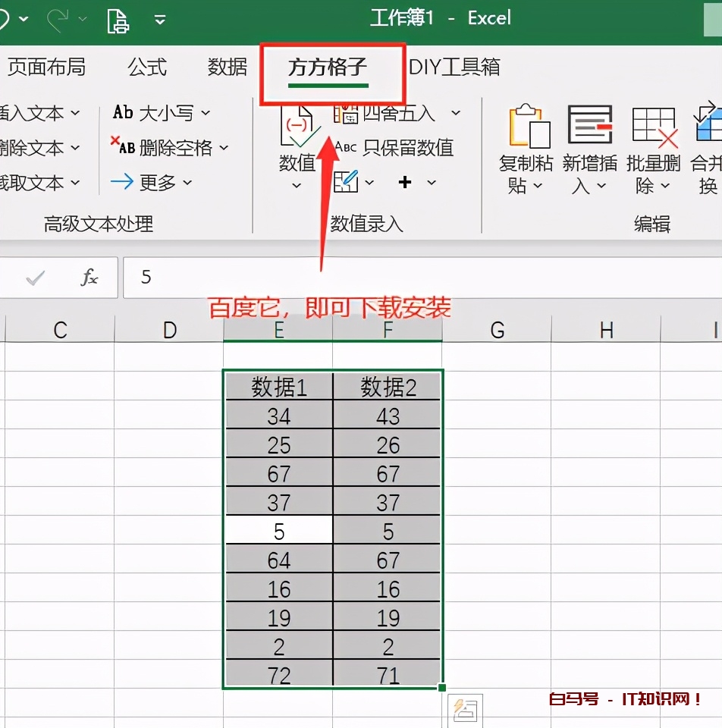Expand the 更多 options menu
722x728 pixels.
coord(187,183)
